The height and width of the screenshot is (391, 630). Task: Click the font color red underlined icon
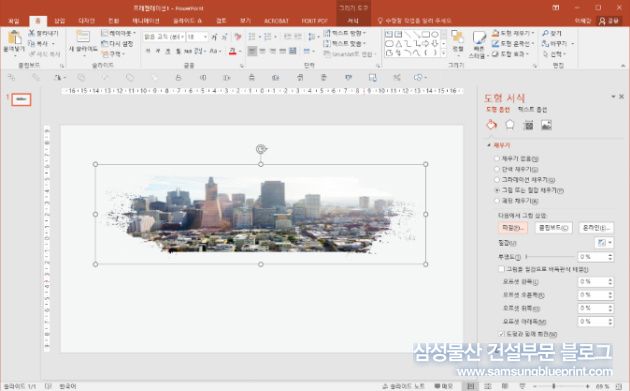pos(232,51)
